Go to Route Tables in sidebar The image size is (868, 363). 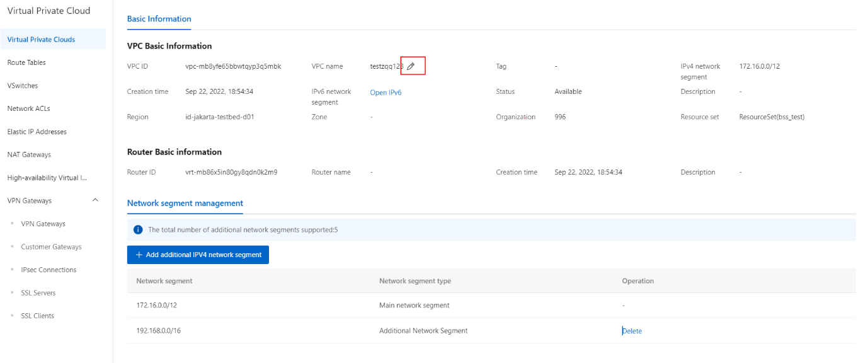pos(26,62)
